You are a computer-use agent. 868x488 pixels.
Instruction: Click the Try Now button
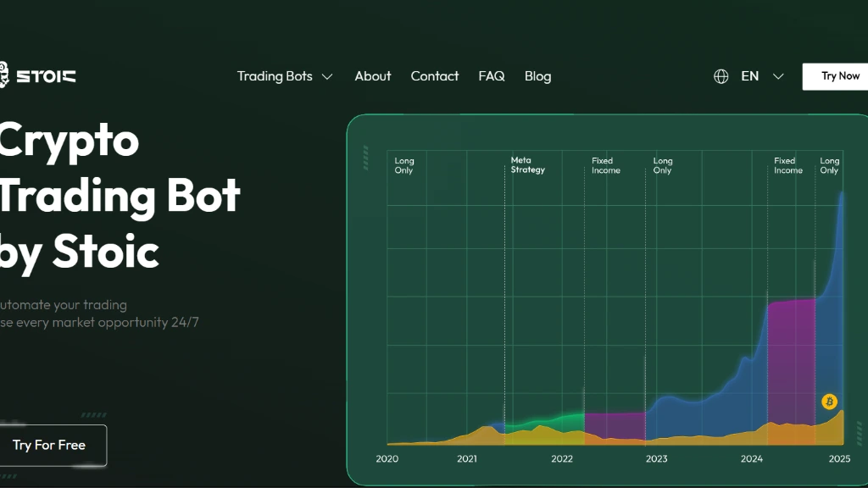(x=835, y=76)
